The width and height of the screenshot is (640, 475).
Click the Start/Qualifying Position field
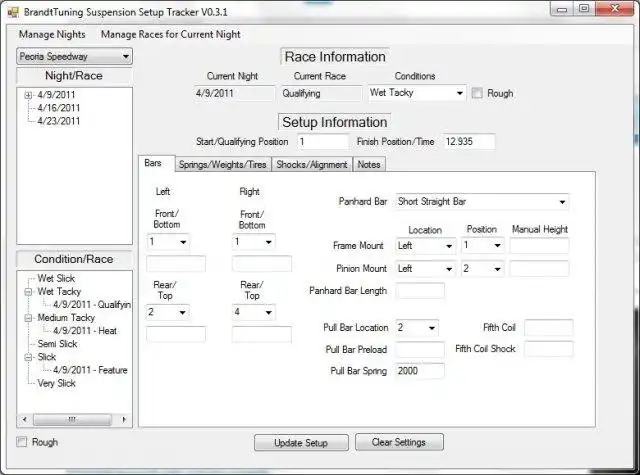pyautogui.click(x=323, y=142)
